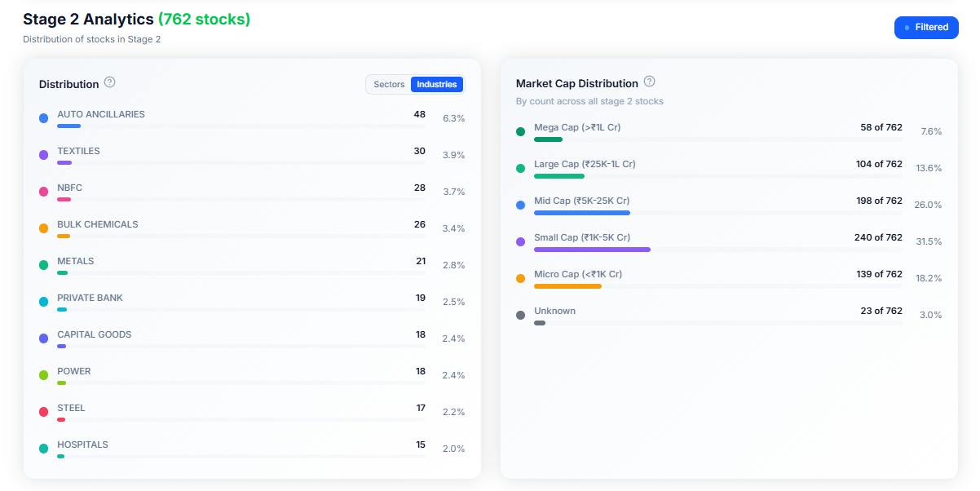Click the BULK CHEMICALS orange dot
Screen dimensions: 980x491
(x=44, y=228)
